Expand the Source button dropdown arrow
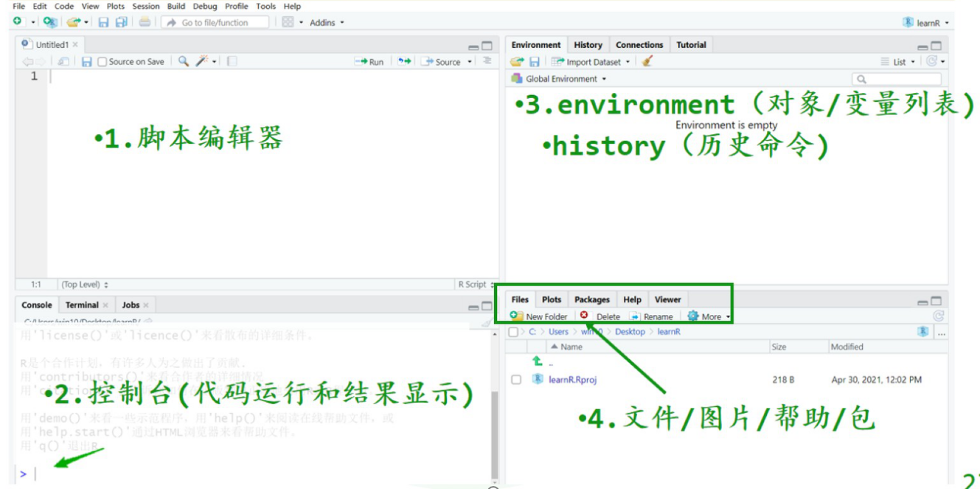The width and height of the screenshot is (980, 489). (470, 62)
